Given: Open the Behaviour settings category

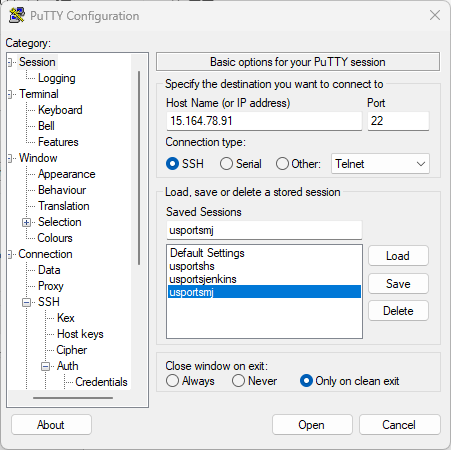Looking at the screenshot, I should 62,190.
